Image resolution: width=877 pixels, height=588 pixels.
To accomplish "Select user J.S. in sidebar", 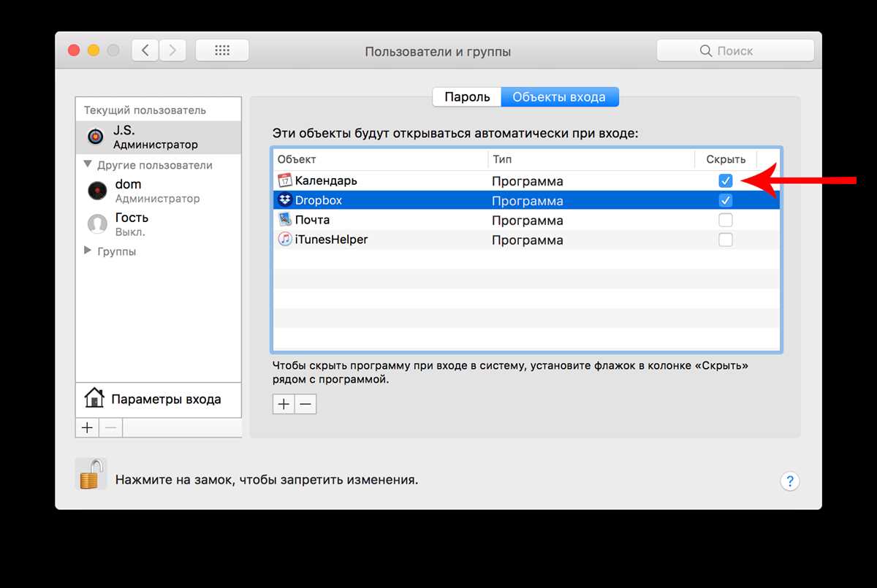I will tap(159, 137).
